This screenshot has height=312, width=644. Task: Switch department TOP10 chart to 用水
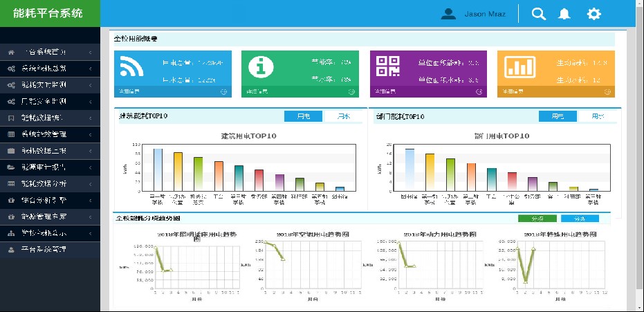597,116
